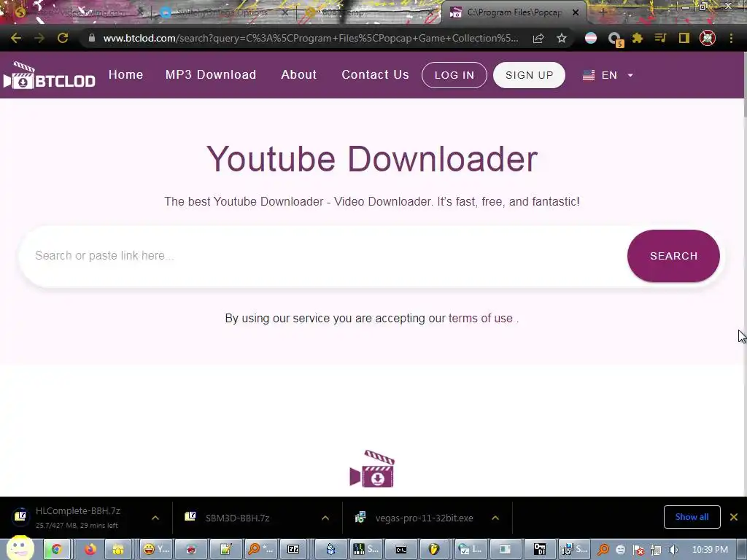The width and height of the screenshot is (747, 560).
Task: Open the new tab plus button
Action: [603, 12]
